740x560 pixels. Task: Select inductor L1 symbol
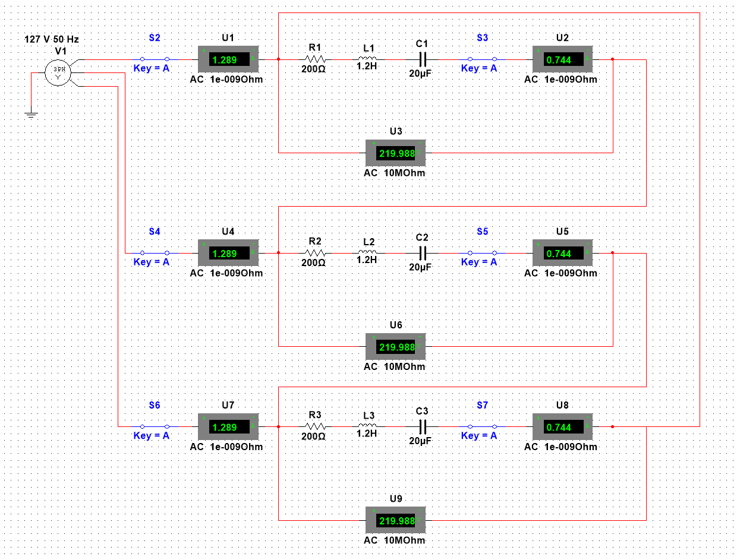click(367, 59)
